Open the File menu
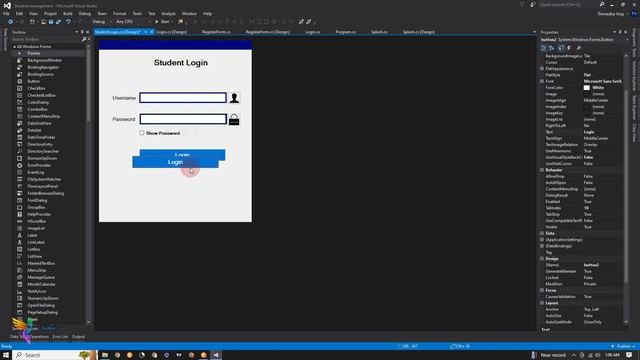The image size is (640, 360). click(x=6, y=13)
